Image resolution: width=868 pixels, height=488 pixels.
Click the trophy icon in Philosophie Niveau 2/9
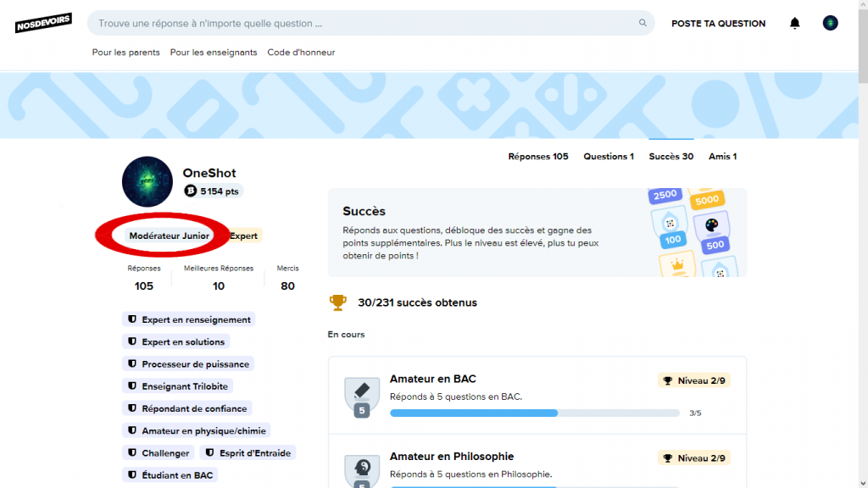(668, 458)
